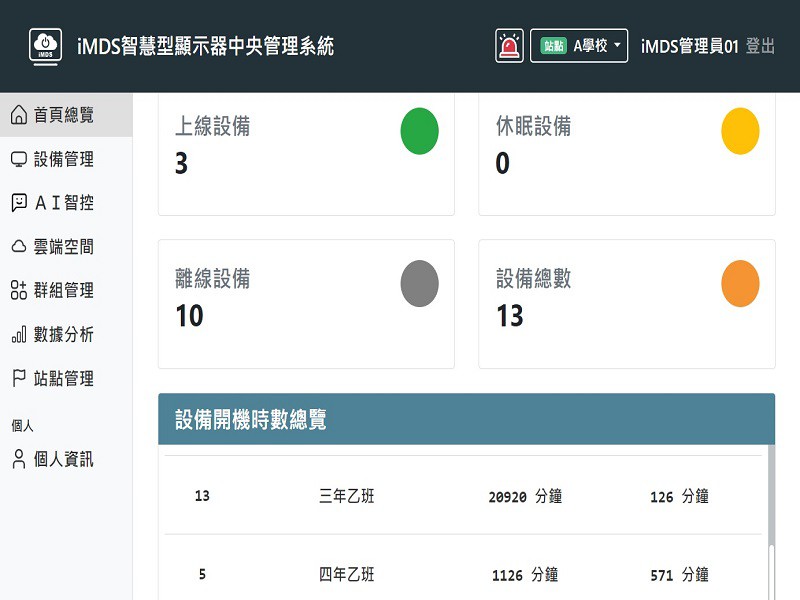
Task: Click the 三年乙班 table row
Action: (463, 496)
